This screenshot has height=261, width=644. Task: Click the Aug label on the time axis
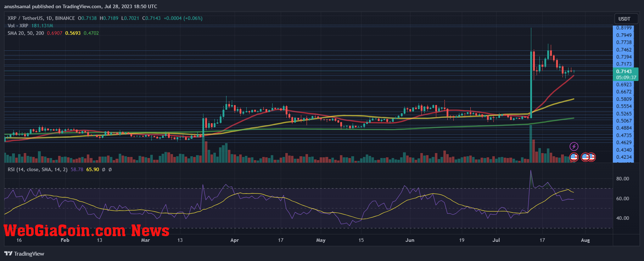pos(586,240)
